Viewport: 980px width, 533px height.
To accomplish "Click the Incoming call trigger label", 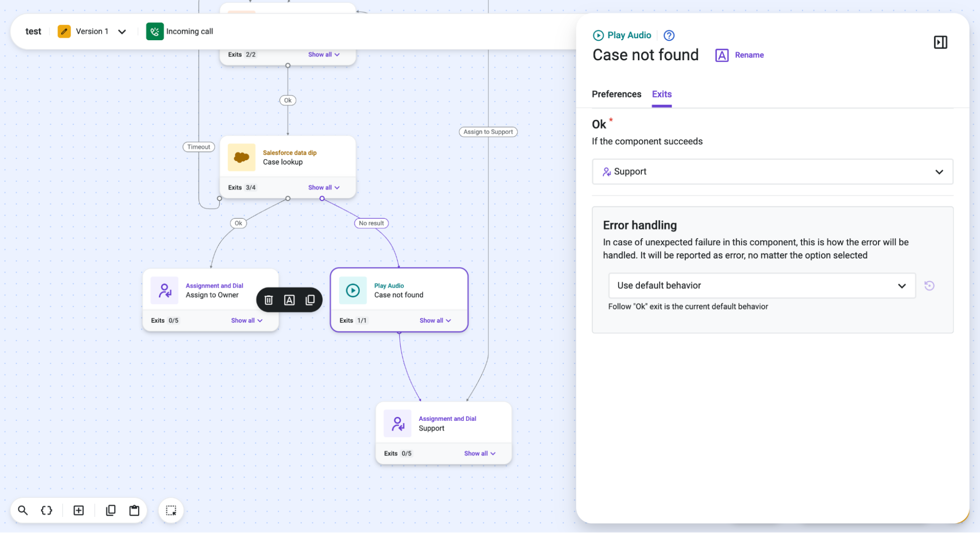I will (x=190, y=31).
